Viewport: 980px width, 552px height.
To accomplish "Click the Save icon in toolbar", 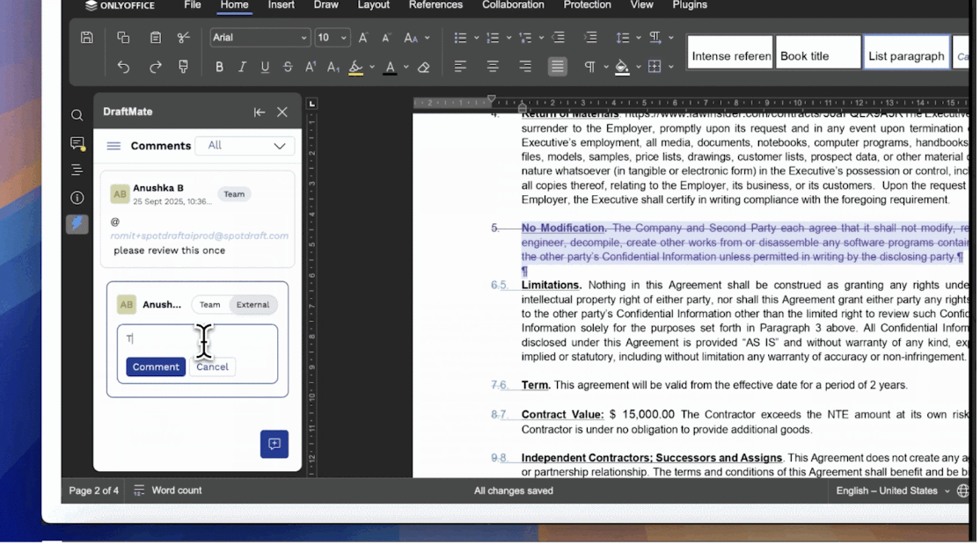I will pyautogui.click(x=86, y=38).
